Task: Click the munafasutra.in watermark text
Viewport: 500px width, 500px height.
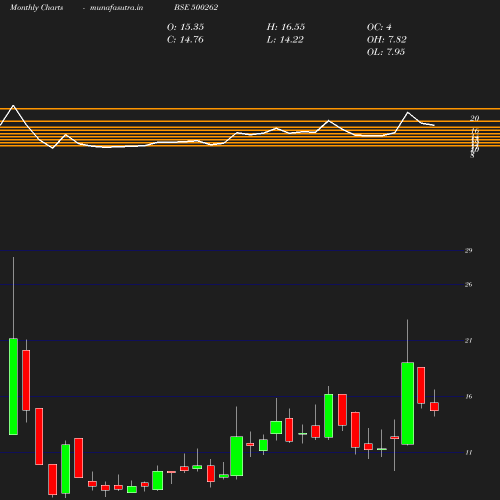Action: (116, 8)
